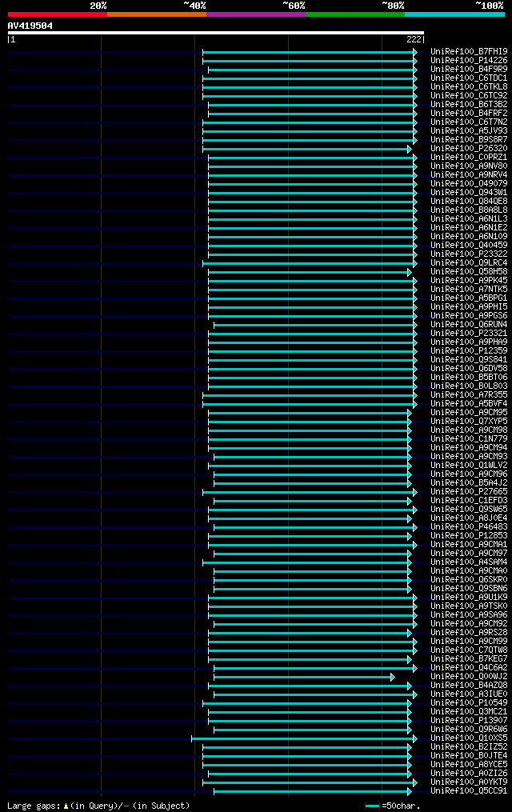Select the UniRef100_A5BPG1 label
Screen dimensions: 512x812
point(469,298)
